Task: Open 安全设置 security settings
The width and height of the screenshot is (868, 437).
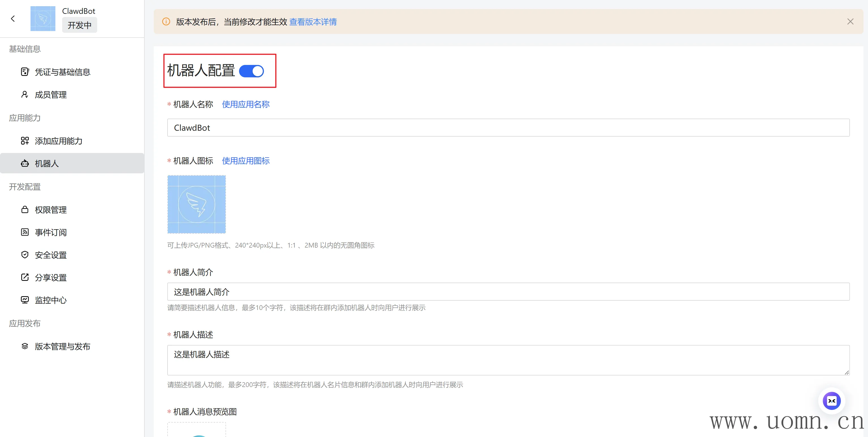Action: tap(51, 255)
